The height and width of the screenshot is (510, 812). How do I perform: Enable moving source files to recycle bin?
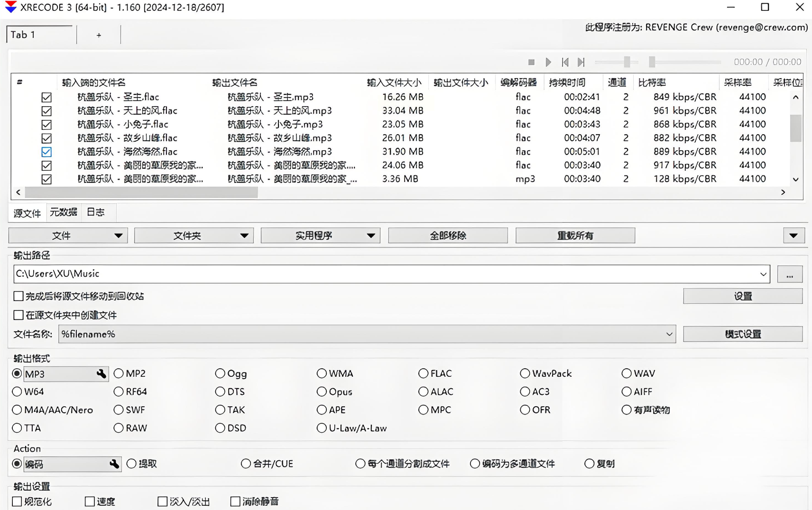[18, 296]
